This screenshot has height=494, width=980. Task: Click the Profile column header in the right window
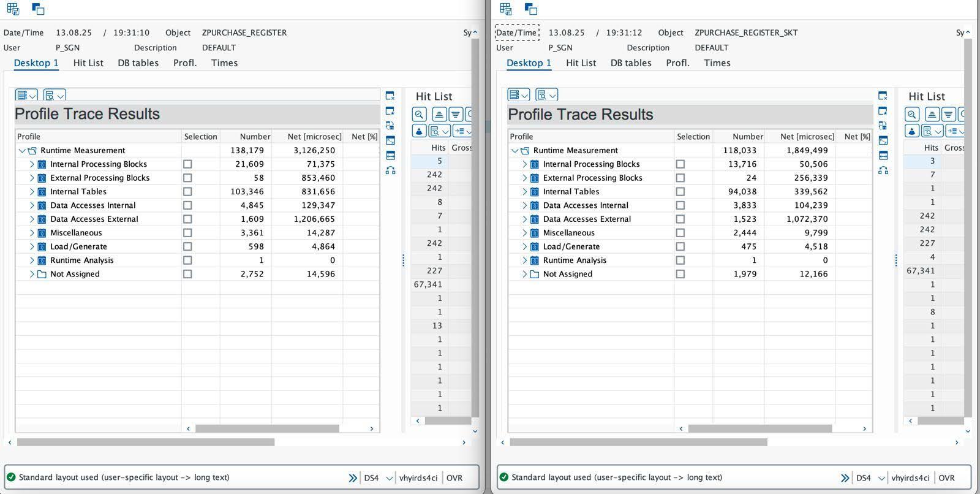coord(591,136)
